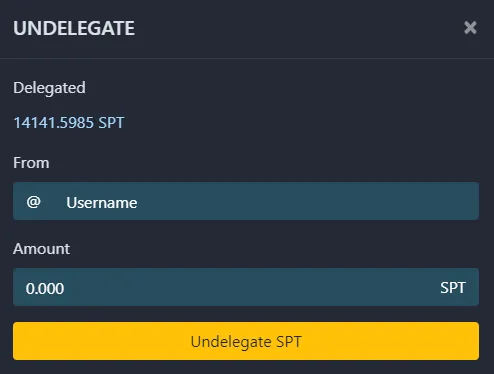Click the From label above Username
The image size is (494, 374).
coord(31,163)
